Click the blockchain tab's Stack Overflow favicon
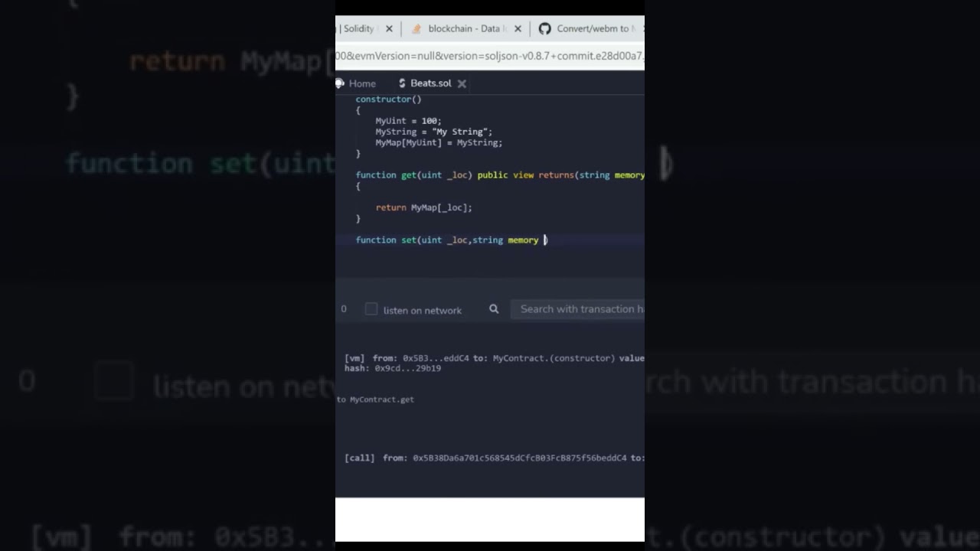The image size is (980, 551). point(416,29)
